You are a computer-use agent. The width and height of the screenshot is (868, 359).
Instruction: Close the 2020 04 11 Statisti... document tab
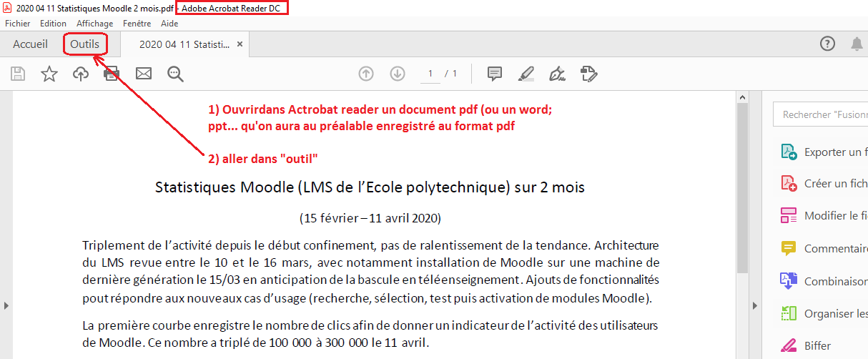(x=240, y=44)
